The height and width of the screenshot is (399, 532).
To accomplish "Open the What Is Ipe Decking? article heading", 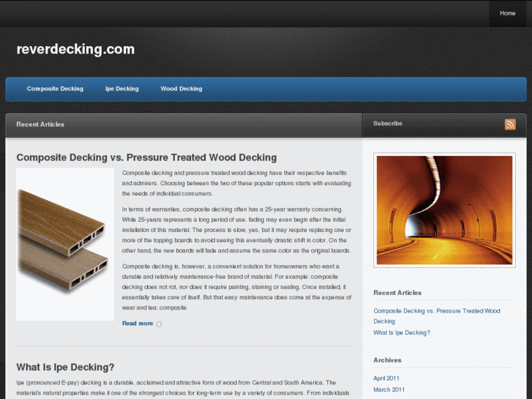I will (x=65, y=367).
